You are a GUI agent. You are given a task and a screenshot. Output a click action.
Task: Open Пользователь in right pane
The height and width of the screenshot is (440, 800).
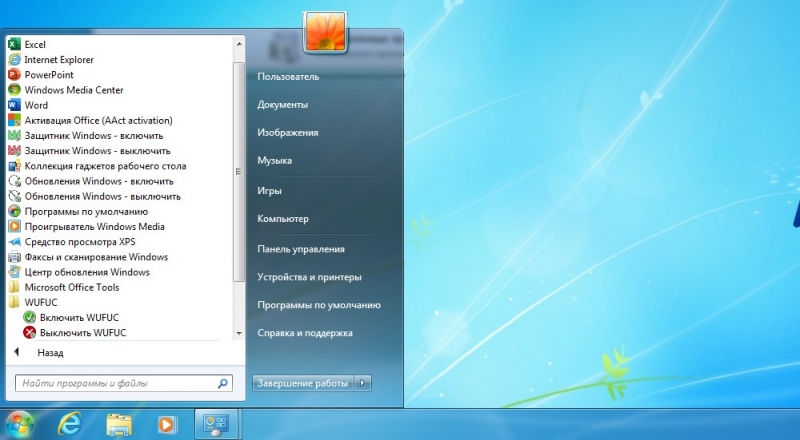coord(288,77)
